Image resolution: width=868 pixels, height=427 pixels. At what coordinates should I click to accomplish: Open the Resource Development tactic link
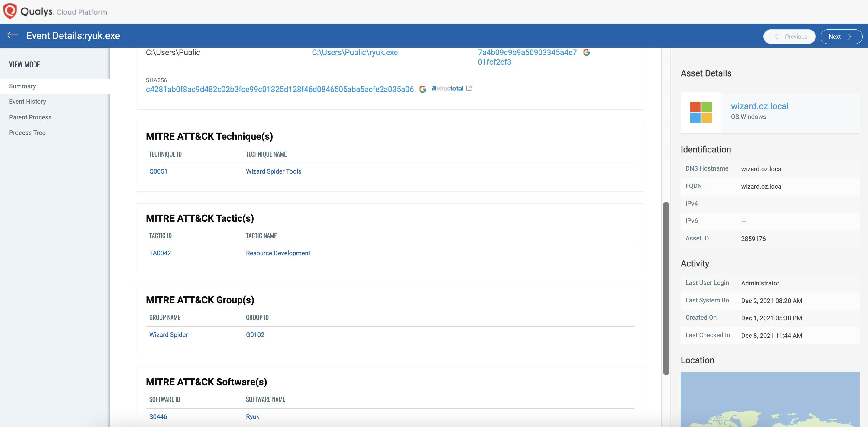click(278, 253)
